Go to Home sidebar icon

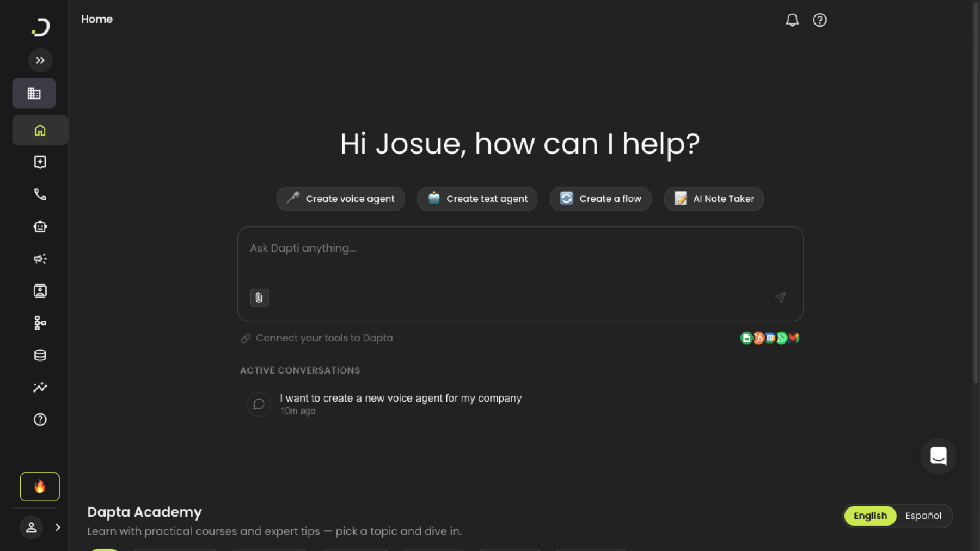(x=40, y=130)
